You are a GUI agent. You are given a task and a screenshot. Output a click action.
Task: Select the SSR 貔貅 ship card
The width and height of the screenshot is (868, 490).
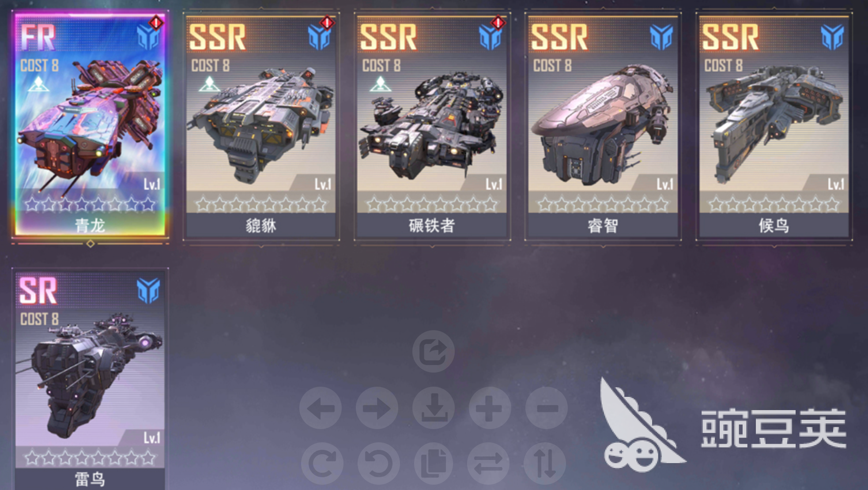pos(261,127)
